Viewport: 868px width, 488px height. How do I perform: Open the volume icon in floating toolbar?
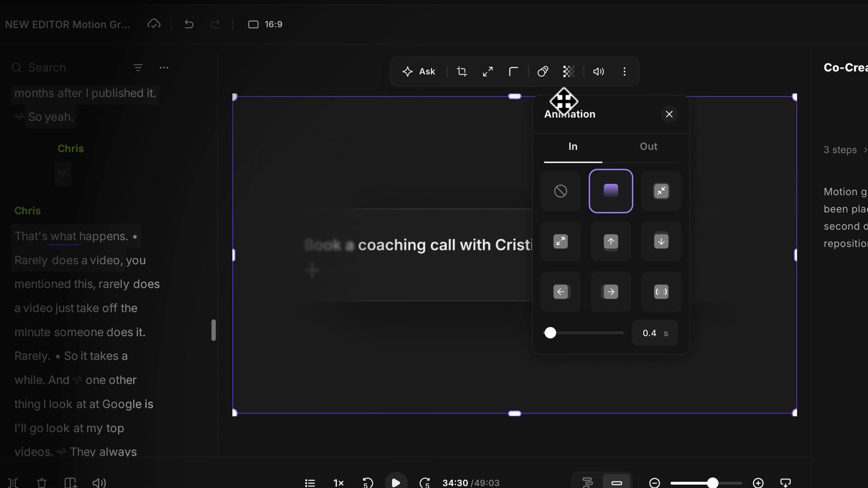tap(598, 72)
